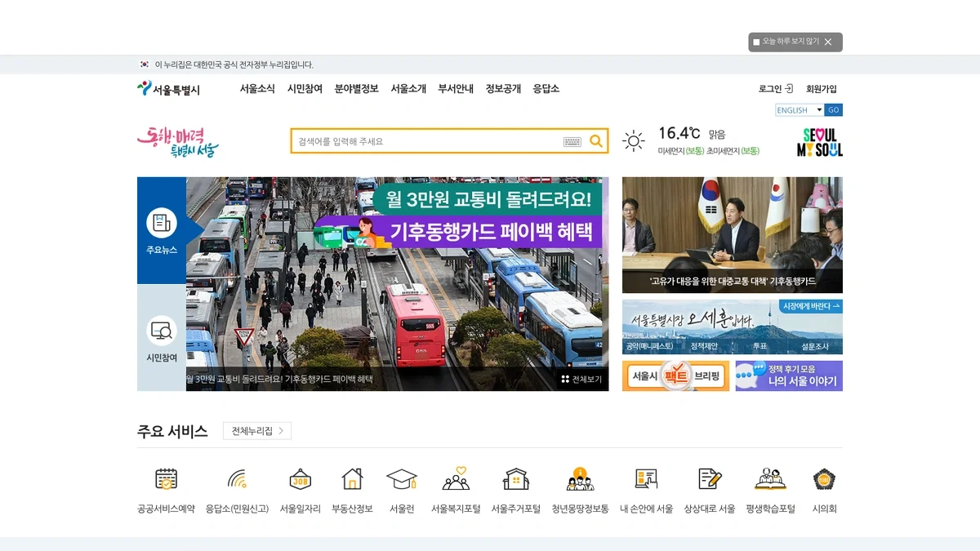
Task: Click the 미세먼지 (보통) reading
Action: [681, 151]
